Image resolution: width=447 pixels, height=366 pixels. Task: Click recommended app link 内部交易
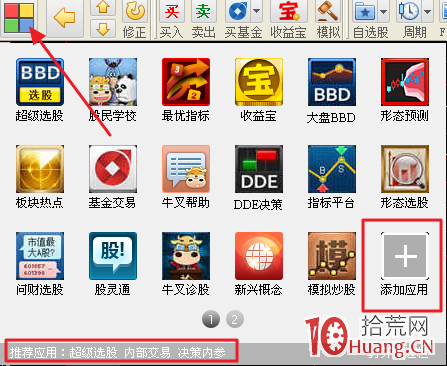tap(147, 352)
